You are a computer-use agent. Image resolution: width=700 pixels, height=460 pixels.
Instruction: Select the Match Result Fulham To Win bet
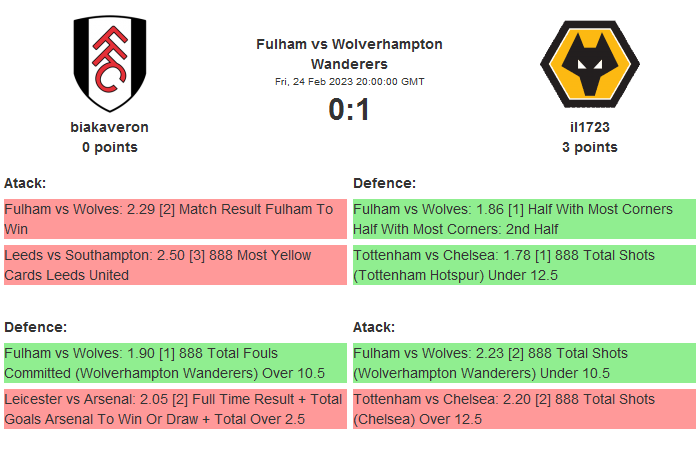point(175,219)
